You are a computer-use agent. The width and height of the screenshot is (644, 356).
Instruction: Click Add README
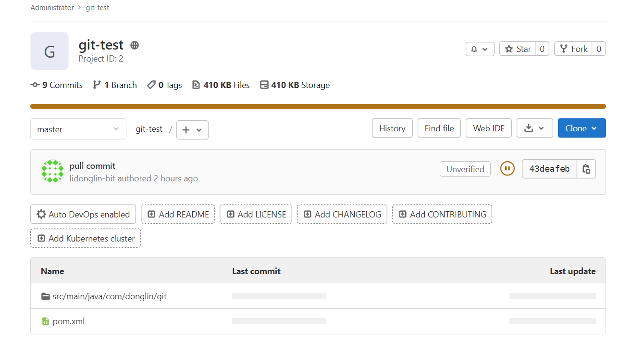[x=178, y=214]
